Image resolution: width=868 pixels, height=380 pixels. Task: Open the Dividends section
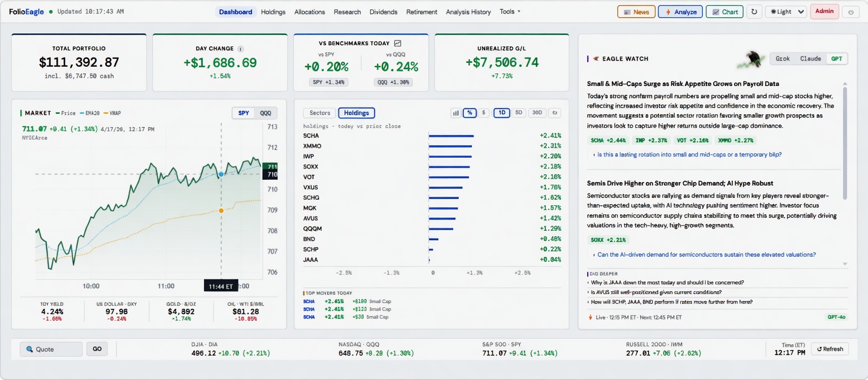[x=383, y=11]
